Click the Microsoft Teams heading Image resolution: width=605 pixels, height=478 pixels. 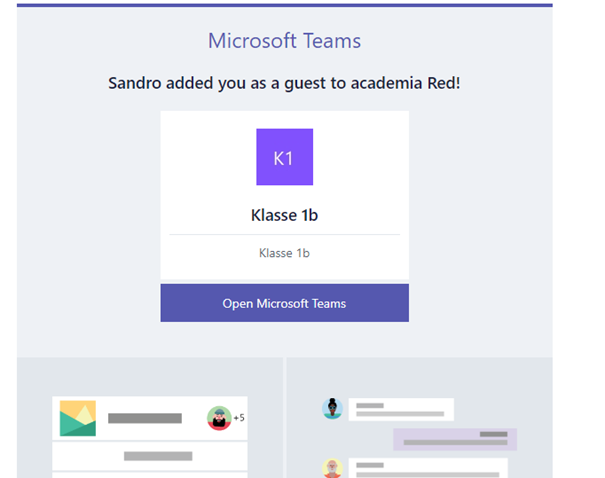click(284, 41)
